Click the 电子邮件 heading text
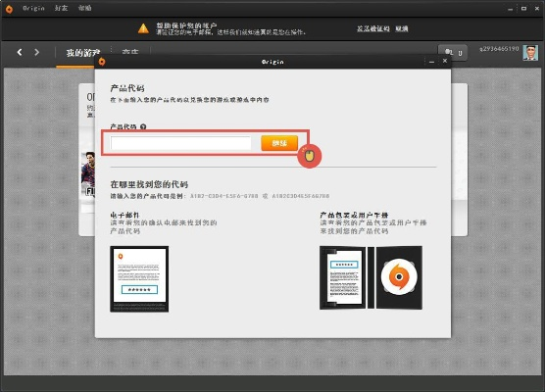545x392 pixels. coord(124,216)
